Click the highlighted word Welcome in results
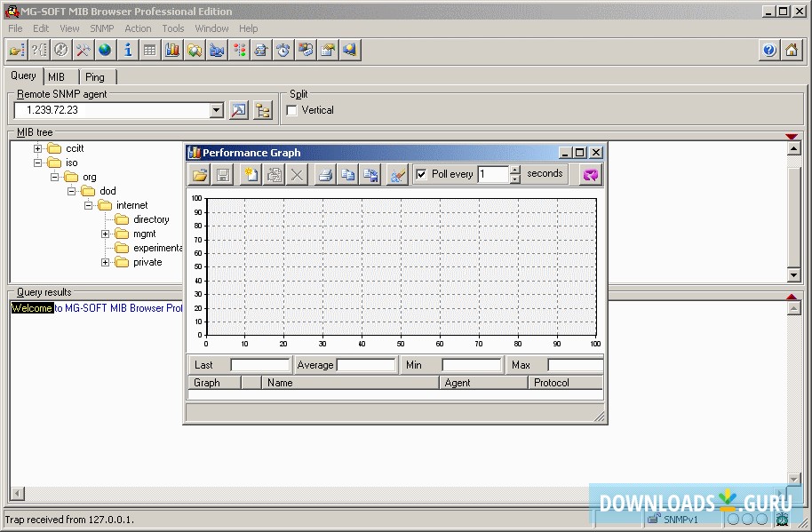The image size is (812, 532). [x=32, y=308]
